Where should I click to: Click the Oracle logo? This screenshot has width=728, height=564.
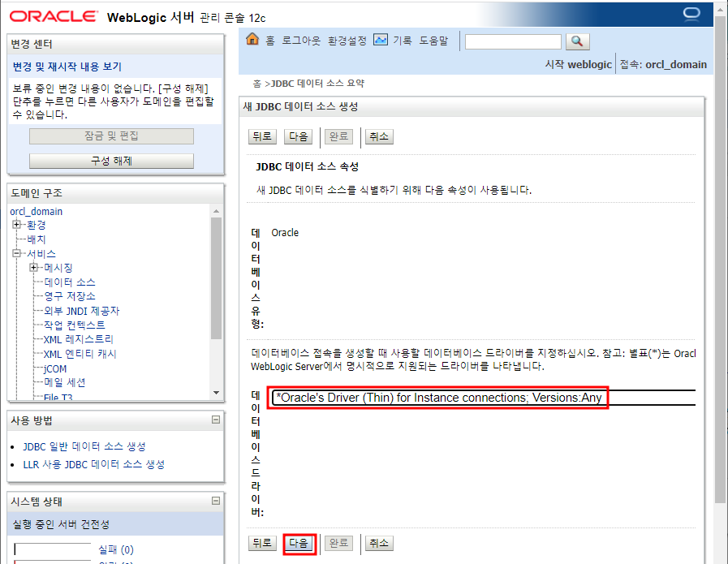point(54,16)
